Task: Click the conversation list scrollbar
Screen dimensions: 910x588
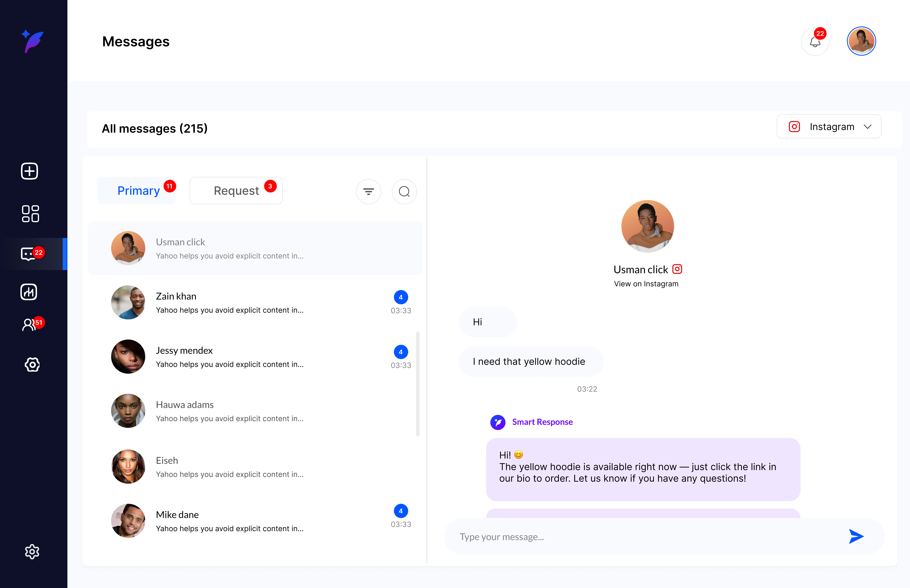Action: pyautogui.click(x=418, y=384)
